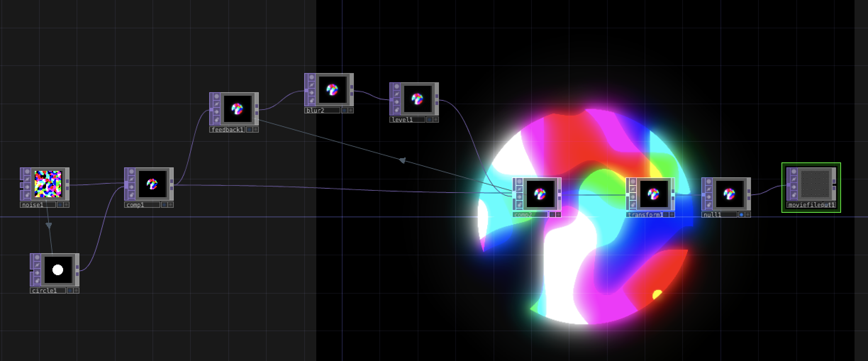Lock the transform1 operator
The image size is (868, 361).
click(633, 205)
